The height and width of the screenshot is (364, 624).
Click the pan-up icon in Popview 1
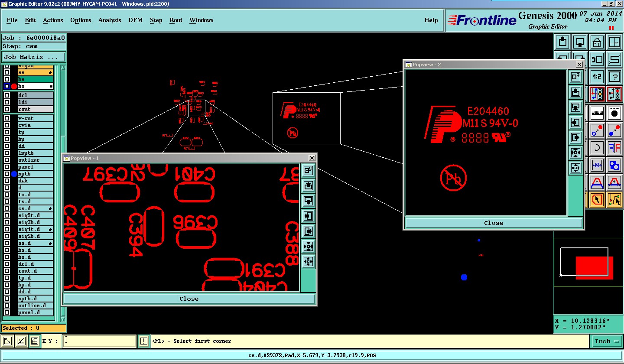coord(308,186)
